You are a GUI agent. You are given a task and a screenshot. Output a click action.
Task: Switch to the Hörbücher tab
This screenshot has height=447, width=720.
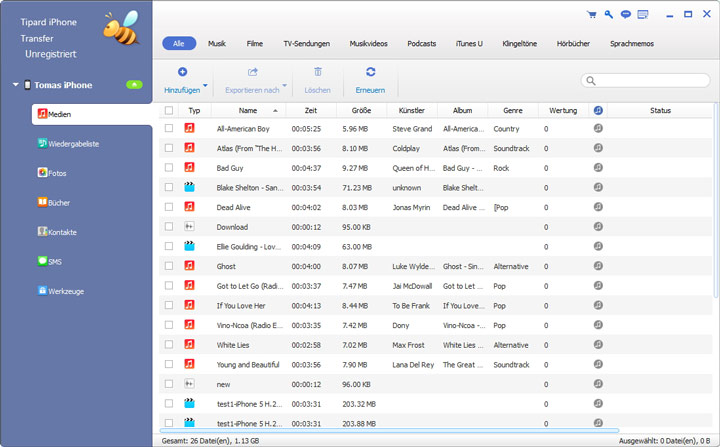point(574,44)
